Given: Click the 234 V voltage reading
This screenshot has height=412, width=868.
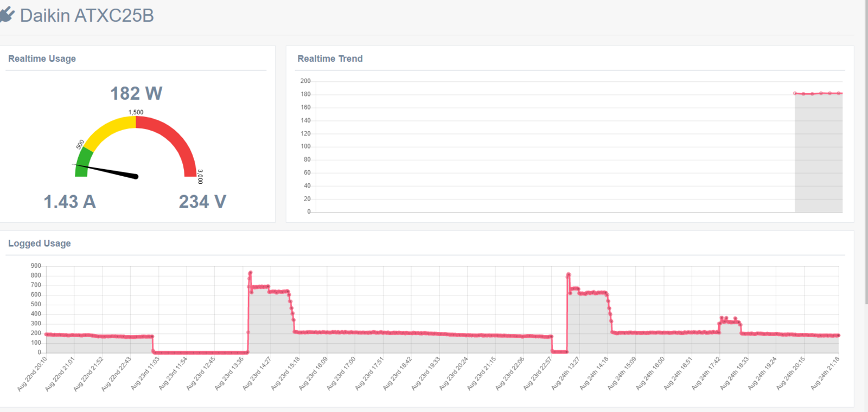Looking at the screenshot, I should click(202, 202).
